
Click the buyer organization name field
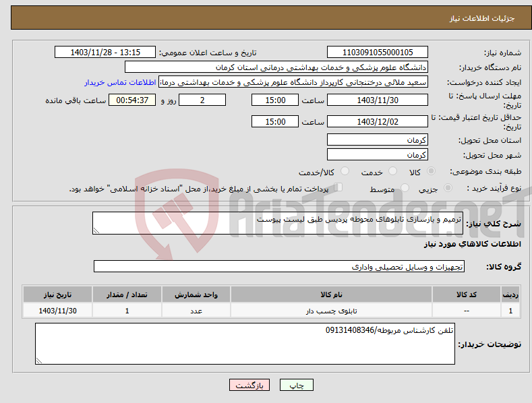pyautogui.click(x=276, y=67)
